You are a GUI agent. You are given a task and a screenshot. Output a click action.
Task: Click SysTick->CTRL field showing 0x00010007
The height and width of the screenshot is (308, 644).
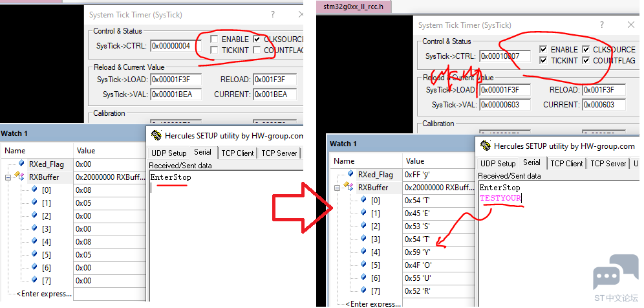pyautogui.click(x=505, y=56)
